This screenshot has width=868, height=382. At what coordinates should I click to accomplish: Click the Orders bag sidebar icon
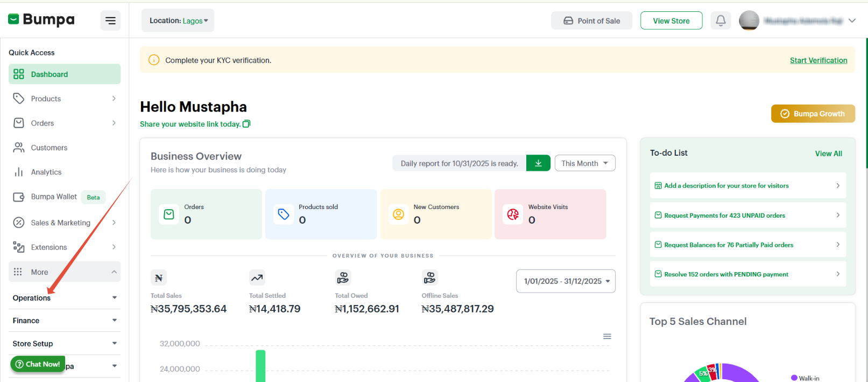[x=19, y=123]
